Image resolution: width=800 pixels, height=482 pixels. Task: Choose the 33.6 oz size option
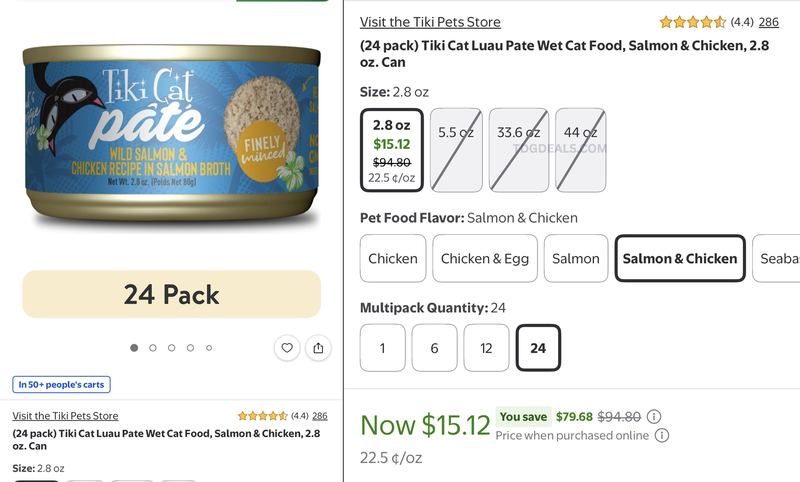(519, 150)
